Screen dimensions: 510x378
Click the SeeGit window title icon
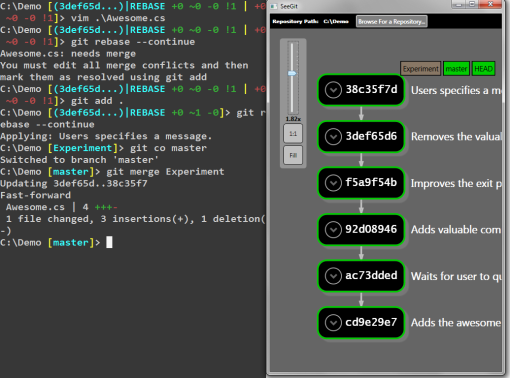pos(274,6)
